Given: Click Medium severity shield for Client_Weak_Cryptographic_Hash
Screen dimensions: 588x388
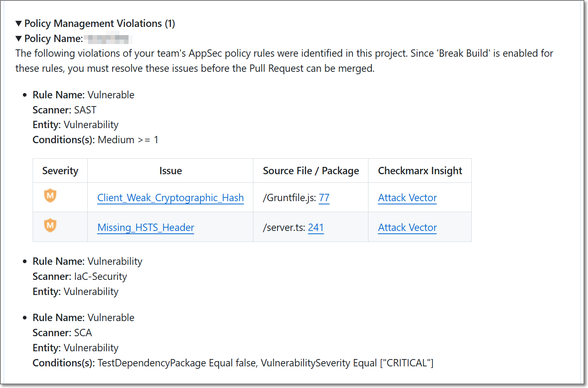Looking at the screenshot, I should pos(50,195).
